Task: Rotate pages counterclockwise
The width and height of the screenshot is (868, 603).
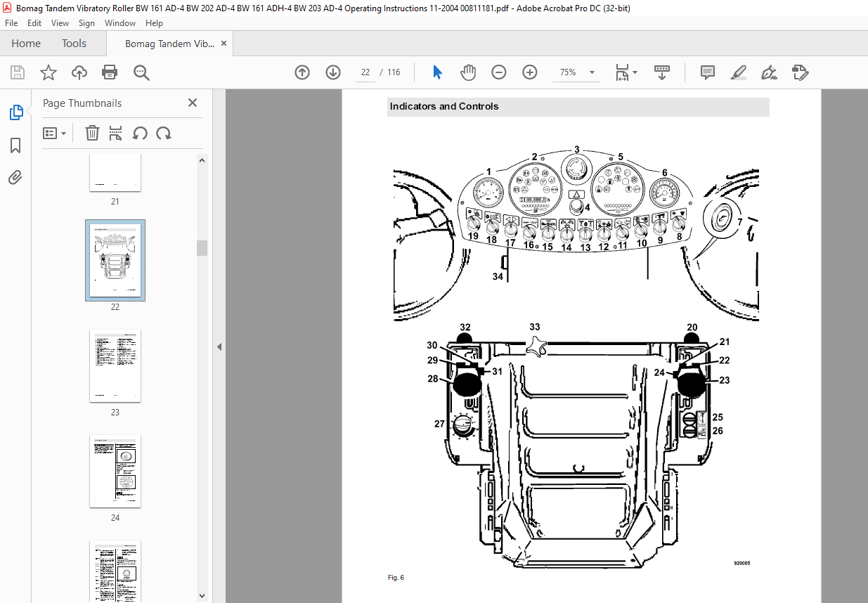Action: pos(140,133)
